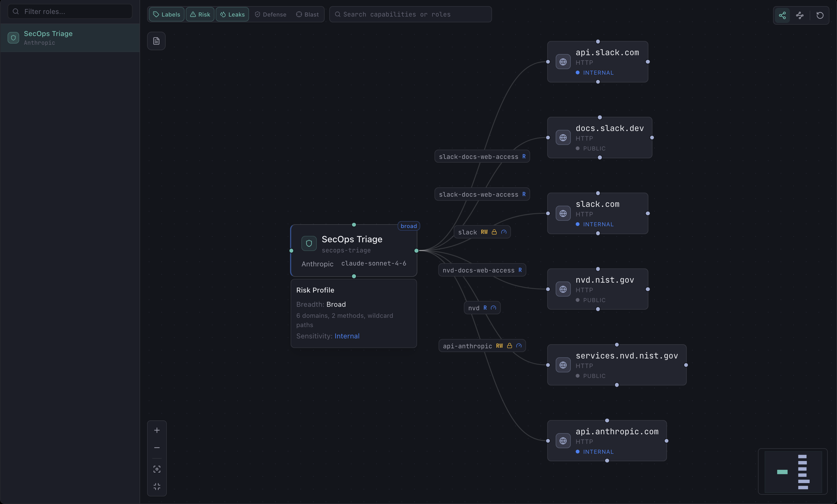Click the fit-view focus icon
837x504 pixels.
tap(157, 469)
